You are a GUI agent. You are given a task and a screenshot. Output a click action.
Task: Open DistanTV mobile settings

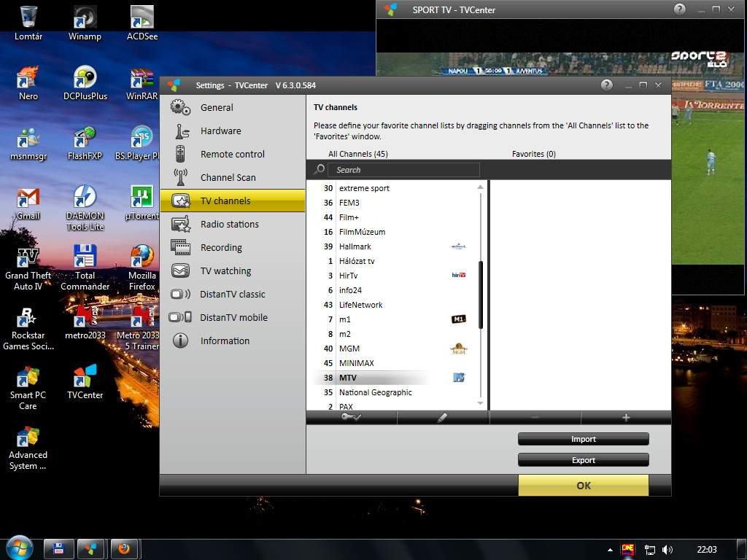[x=233, y=318]
